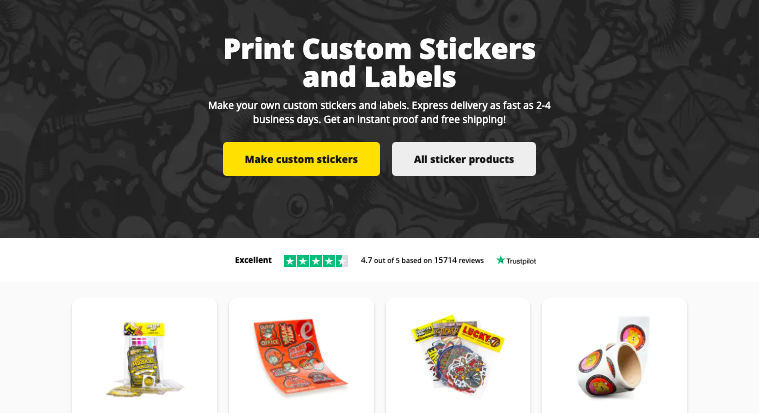Select the first green rating star
The height and width of the screenshot is (413, 759).
coord(290,261)
